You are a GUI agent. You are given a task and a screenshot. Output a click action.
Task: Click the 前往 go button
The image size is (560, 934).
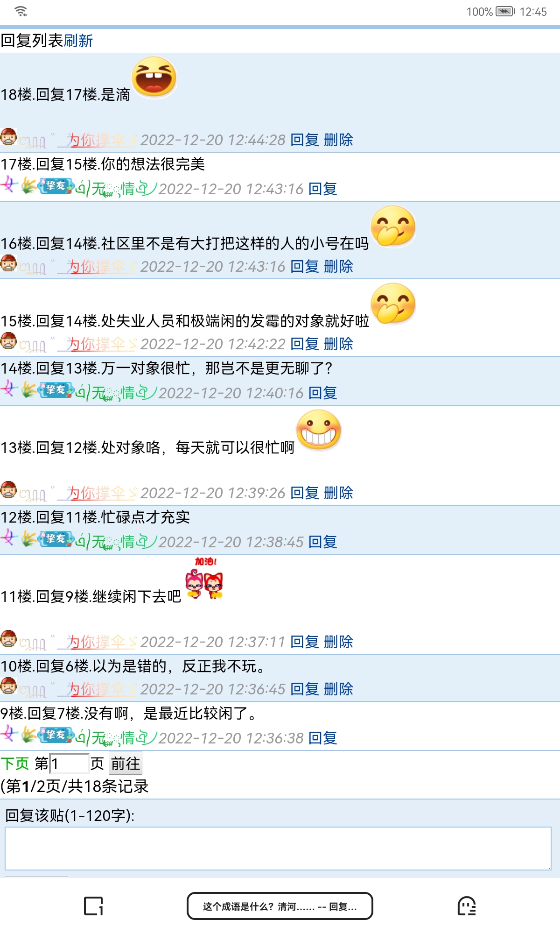126,764
